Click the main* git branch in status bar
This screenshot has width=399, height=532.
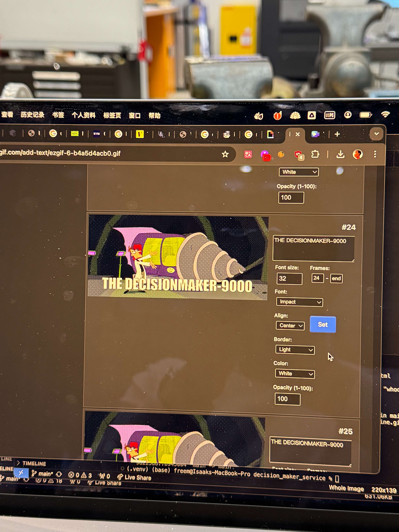pyautogui.click(x=42, y=474)
